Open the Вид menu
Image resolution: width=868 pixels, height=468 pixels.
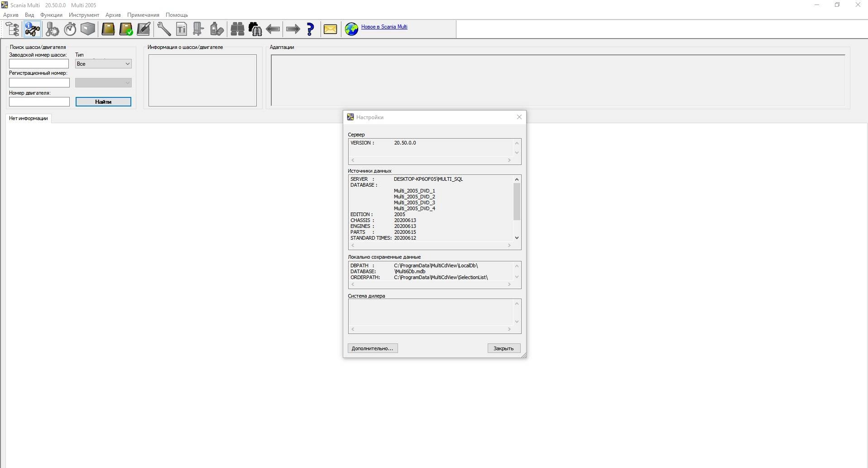29,15
